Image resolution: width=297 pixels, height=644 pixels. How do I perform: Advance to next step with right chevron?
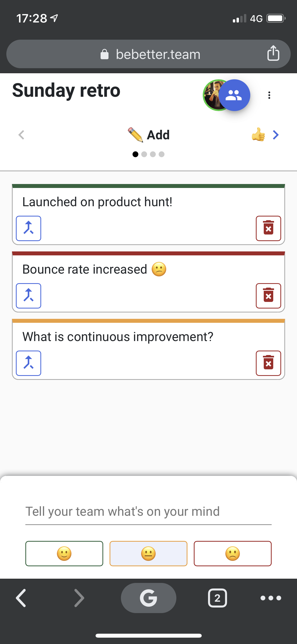(x=276, y=135)
